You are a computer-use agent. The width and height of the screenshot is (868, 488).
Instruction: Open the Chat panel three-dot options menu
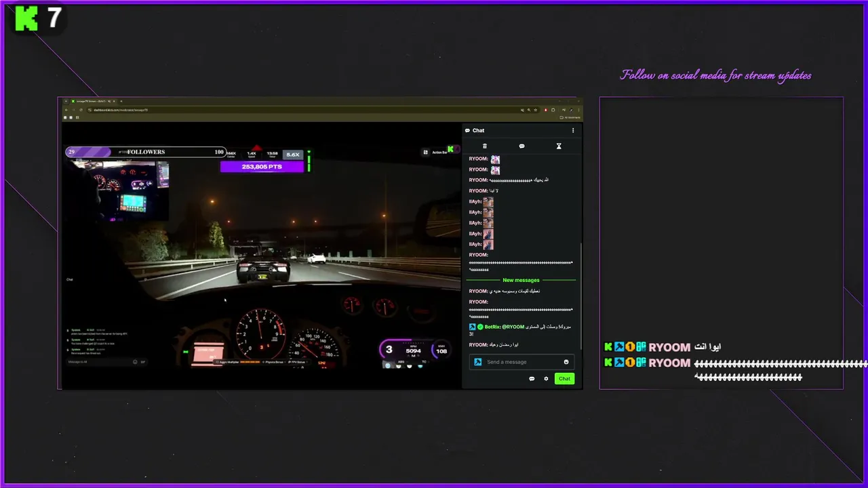click(x=572, y=130)
